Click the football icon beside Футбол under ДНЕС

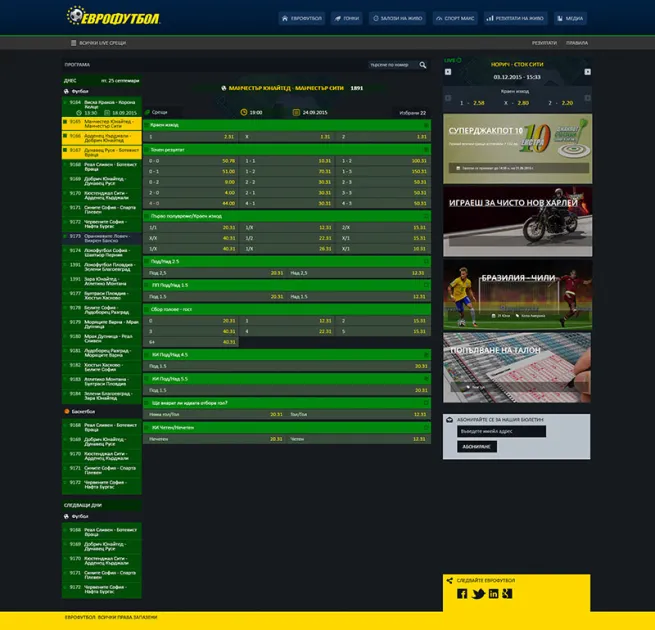coord(66,91)
